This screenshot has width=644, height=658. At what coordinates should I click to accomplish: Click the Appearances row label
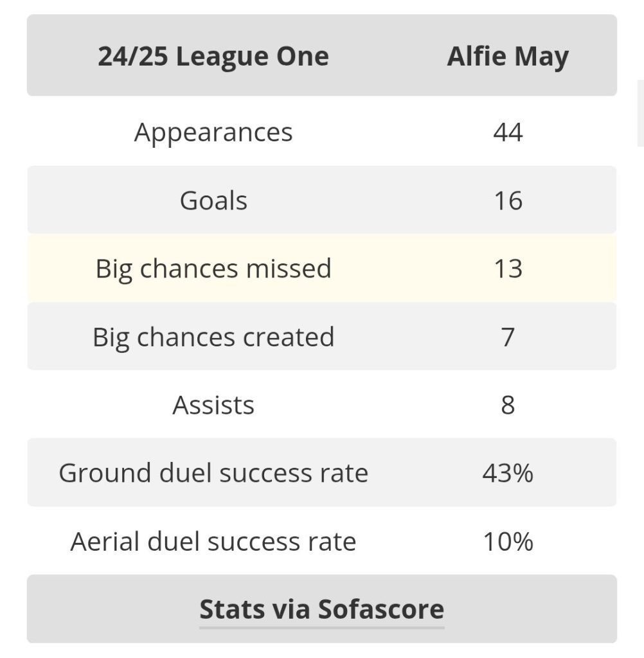tap(213, 132)
